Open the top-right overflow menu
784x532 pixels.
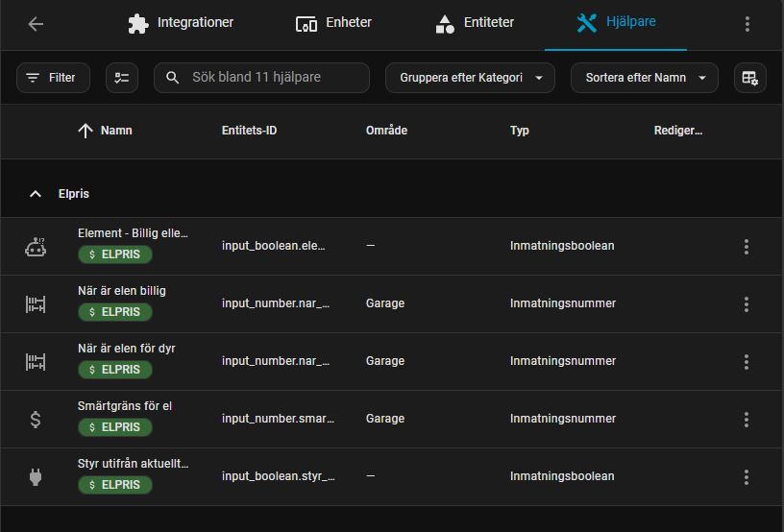coord(747,24)
